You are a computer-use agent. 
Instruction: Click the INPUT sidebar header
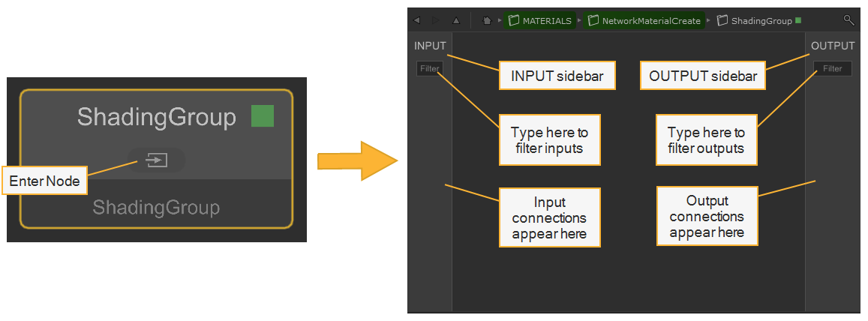click(430, 46)
